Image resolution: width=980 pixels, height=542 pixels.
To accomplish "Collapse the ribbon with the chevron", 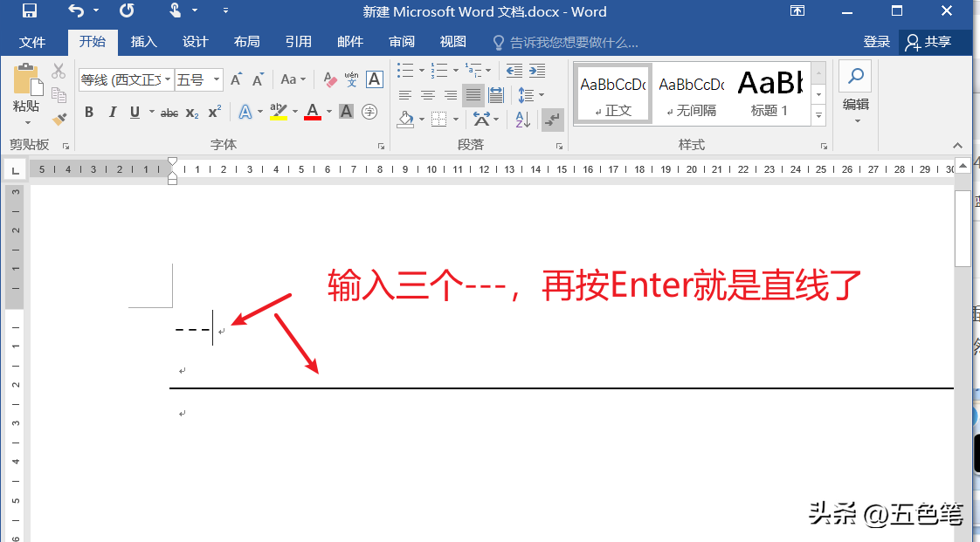I will coord(957,146).
